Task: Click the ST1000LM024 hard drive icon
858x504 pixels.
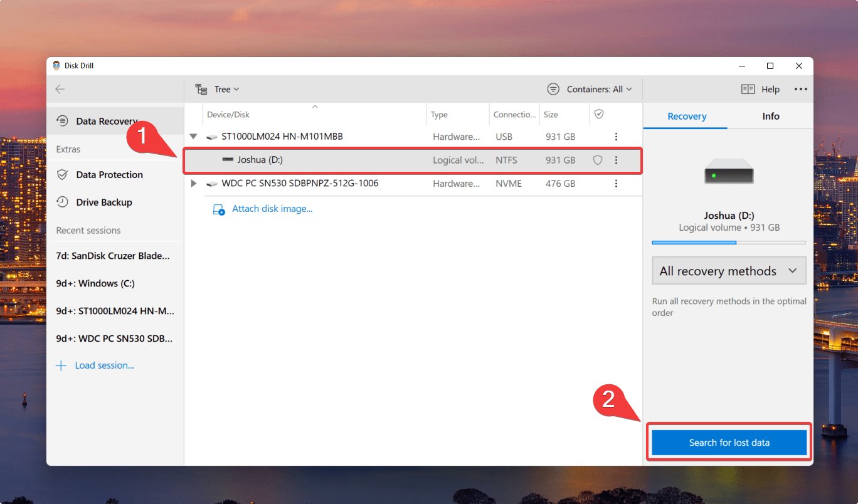Action: (x=212, y=137)
